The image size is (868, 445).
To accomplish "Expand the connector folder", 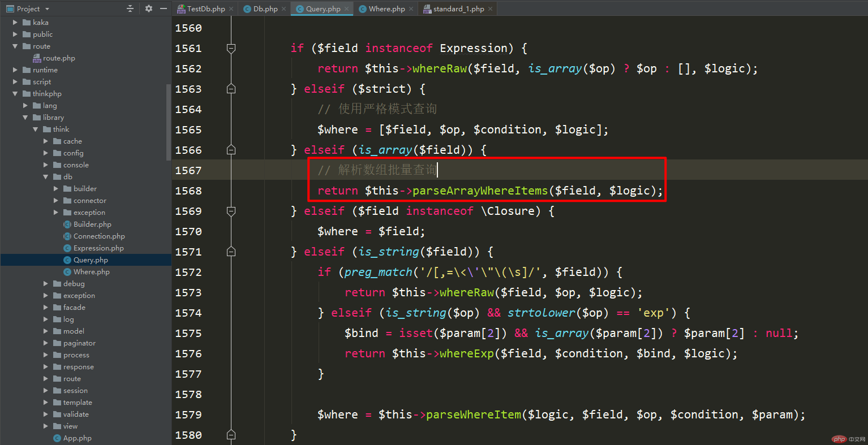I will click(56, 201).
